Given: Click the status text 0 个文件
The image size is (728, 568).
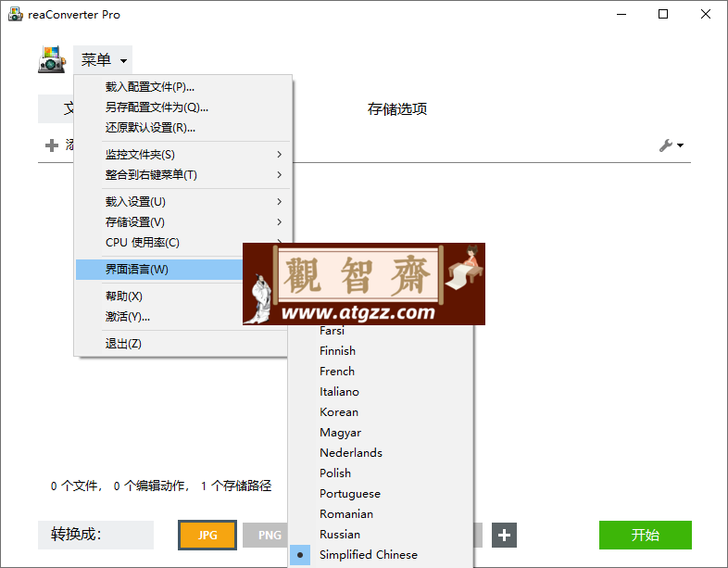Looking at the screenshot, I should click(74, 486).
